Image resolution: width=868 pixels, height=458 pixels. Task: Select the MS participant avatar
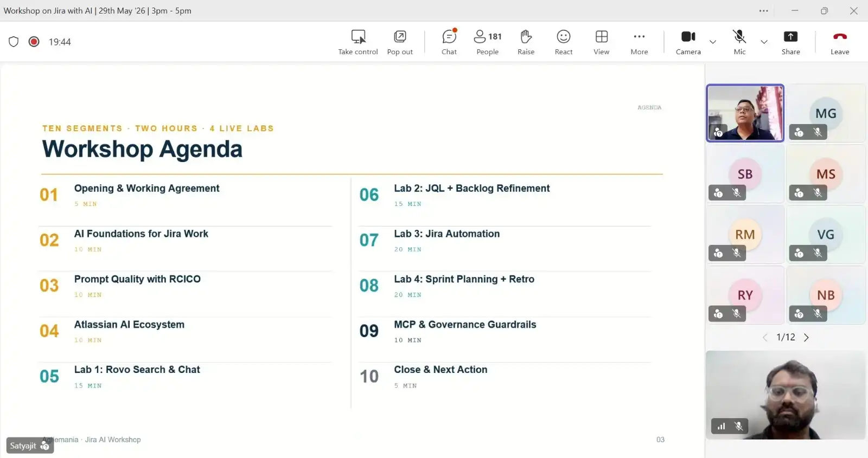click(x=826, y=174)
